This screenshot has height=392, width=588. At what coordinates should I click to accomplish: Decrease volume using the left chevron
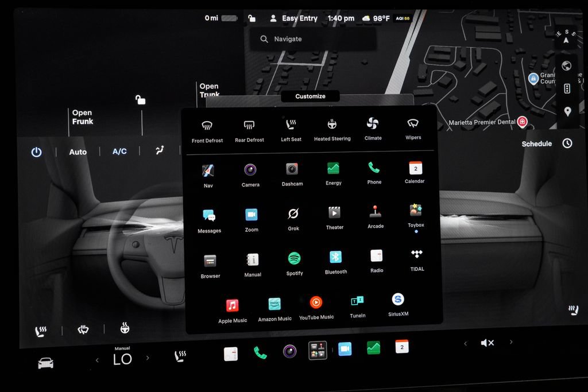click(x=465, y=343)
